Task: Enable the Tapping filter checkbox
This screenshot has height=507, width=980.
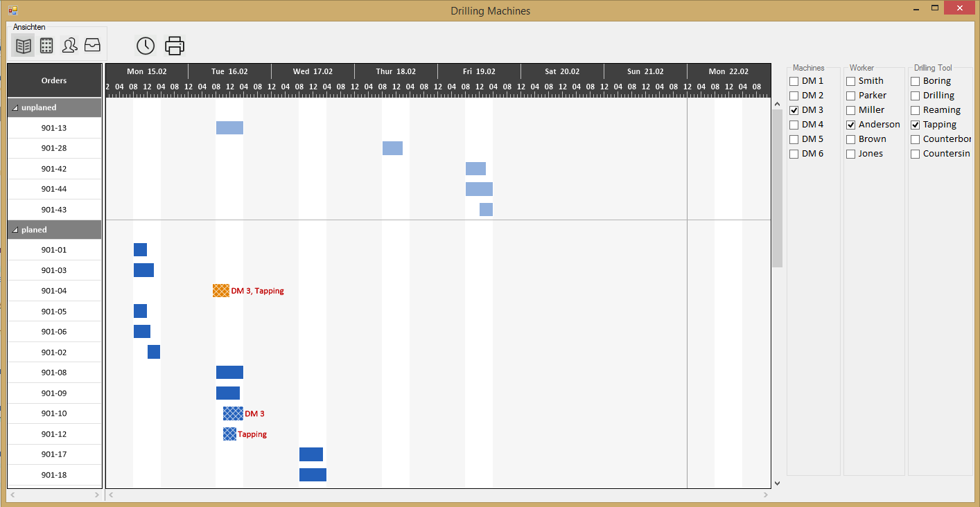Action: click(x=916, y=124)
